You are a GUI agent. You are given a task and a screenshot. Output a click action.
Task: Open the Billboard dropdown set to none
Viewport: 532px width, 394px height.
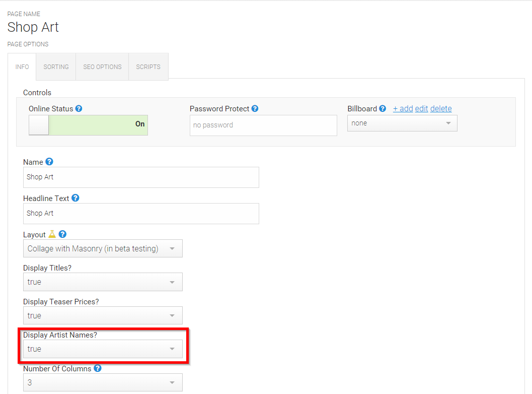point(402,123)
